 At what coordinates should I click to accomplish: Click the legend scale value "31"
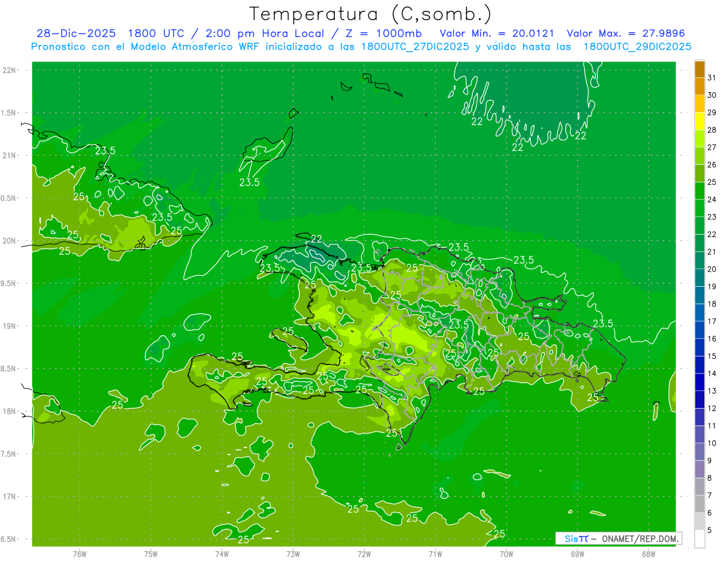712,78
